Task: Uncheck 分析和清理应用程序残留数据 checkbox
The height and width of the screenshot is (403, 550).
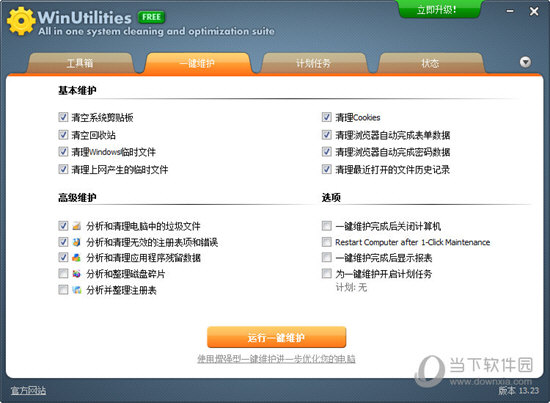Action: coord(63,257)
